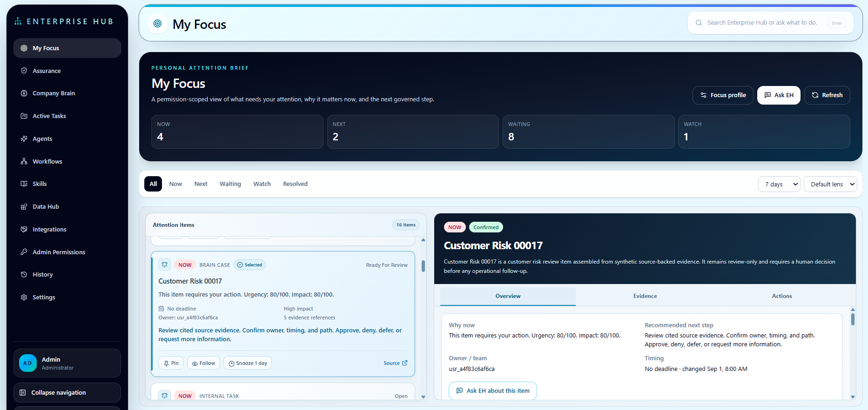Open Admin Permissions
The width and height of the screenshot is (868, 410).
[67, 252]
